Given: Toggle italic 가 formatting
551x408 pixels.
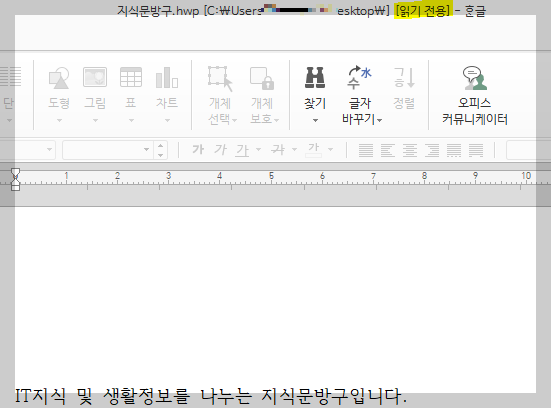Looking at the screenshot, I should (x=221, y=150).
